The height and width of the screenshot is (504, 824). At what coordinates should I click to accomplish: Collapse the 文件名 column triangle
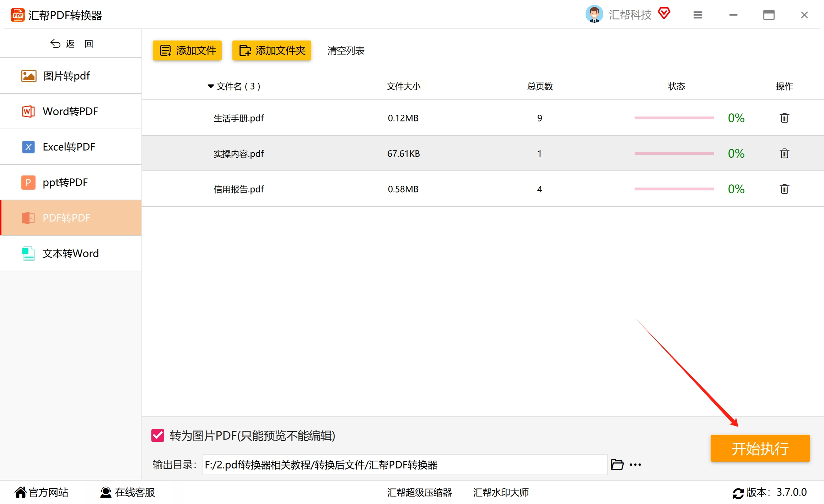point(210,86)
